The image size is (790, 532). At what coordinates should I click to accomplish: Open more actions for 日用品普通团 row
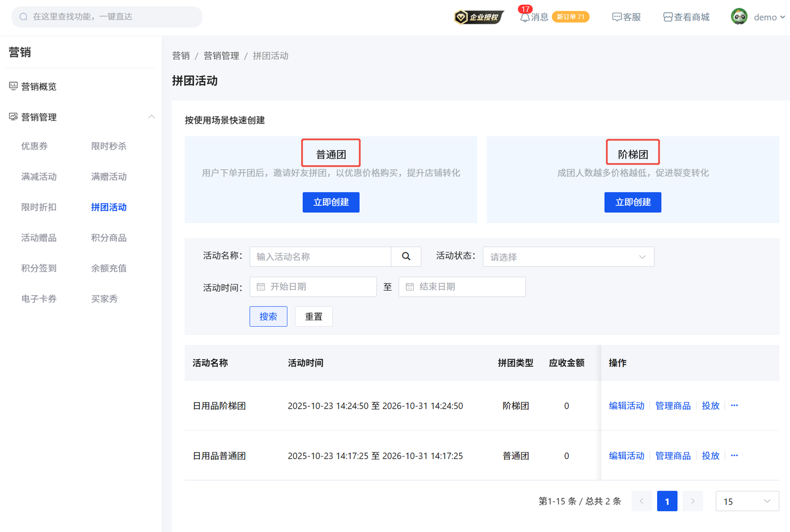pyautogui.click(x=734, y=456)
